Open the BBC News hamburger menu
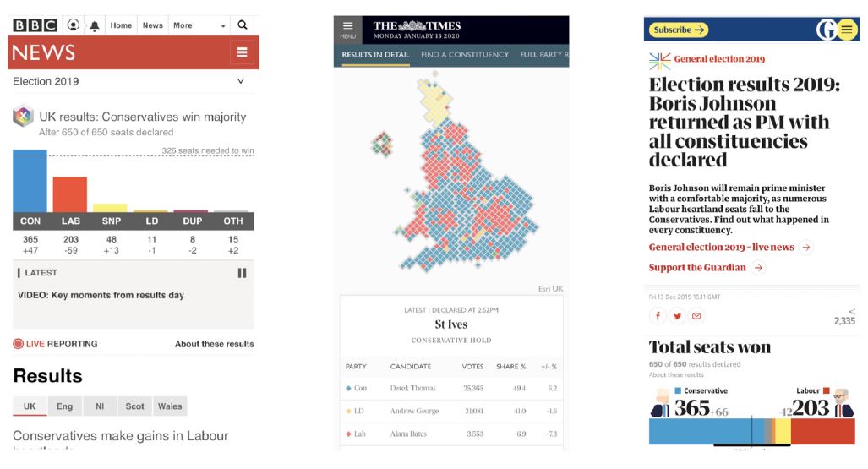 coord(243,52)
